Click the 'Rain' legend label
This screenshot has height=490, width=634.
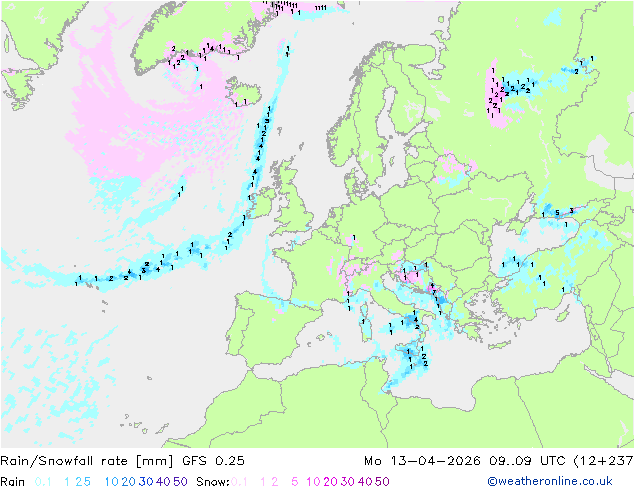pyautogui.click(x=13, y=482)
